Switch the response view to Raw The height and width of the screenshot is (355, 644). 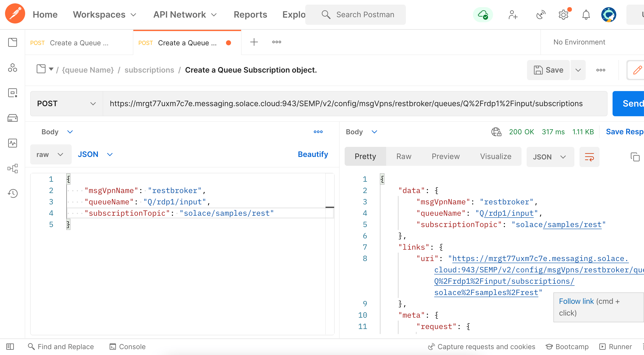pyautogui.click(x=404, y=156)
